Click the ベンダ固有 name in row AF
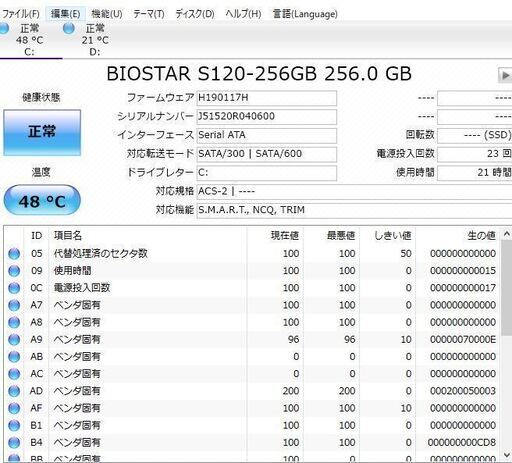The image size is (512, 463). (x=77, y=408)
